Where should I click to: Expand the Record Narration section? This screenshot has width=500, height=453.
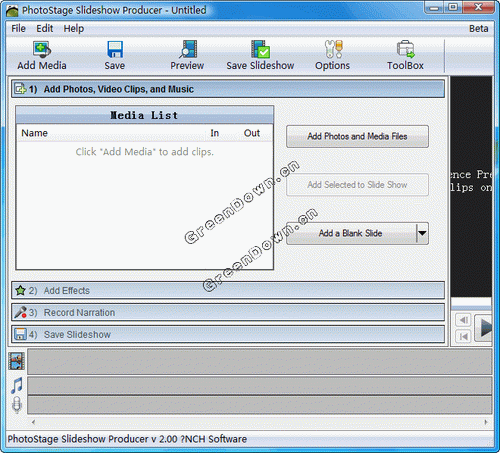(228, 312)
